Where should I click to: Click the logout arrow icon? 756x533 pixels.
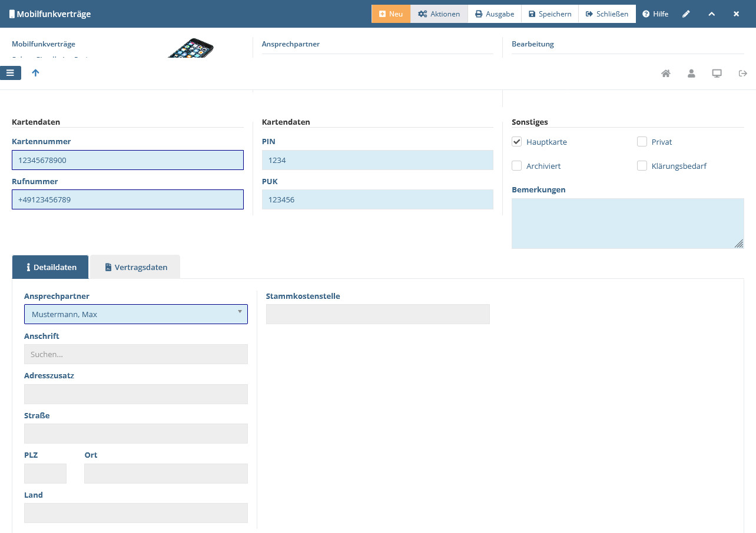tap(742, 74)
